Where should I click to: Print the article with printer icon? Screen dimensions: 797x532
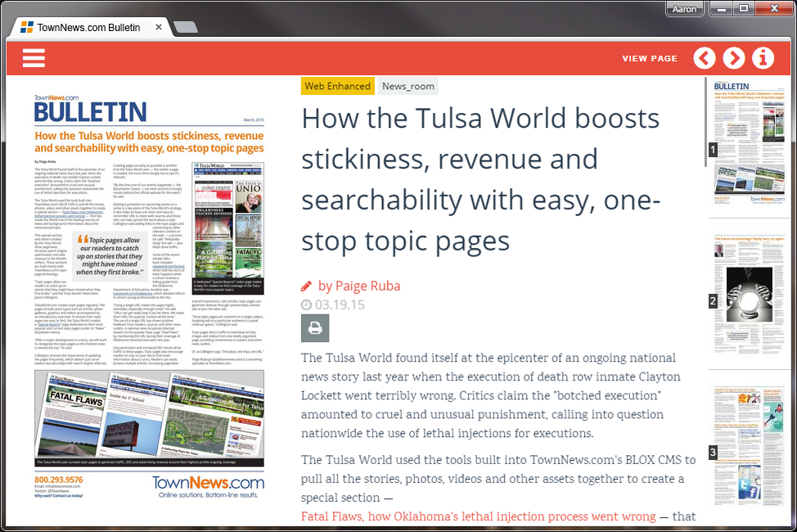(315, 327)
